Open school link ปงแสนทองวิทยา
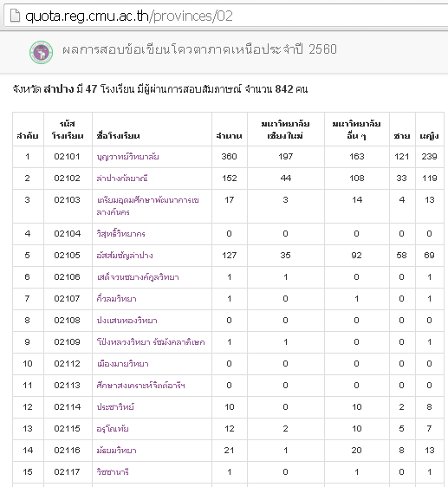Viewport: 448px width, 487px height. (x=127, y=321)
